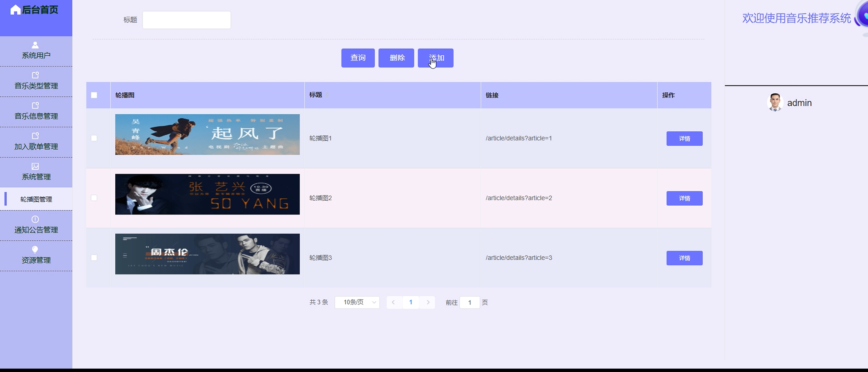Select 轮播图管理 in the sidebar submenu
The image size is (868, 372).
coord(36,199)
